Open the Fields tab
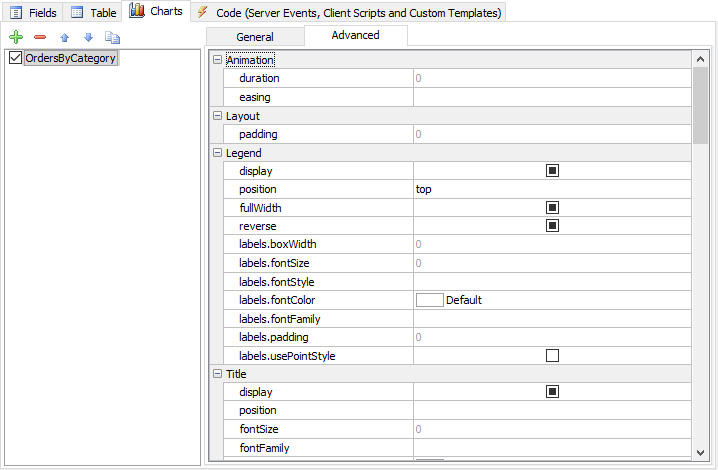 (33, 12)
